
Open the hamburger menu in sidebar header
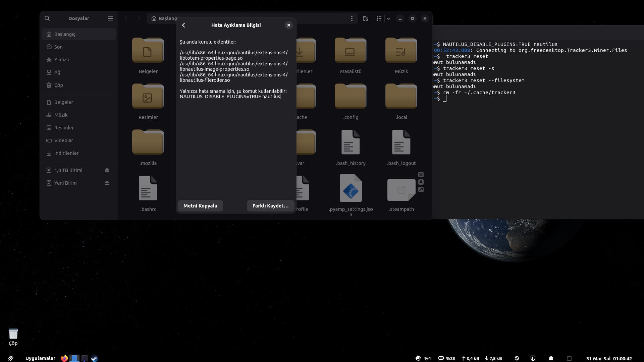click(110, 18)
